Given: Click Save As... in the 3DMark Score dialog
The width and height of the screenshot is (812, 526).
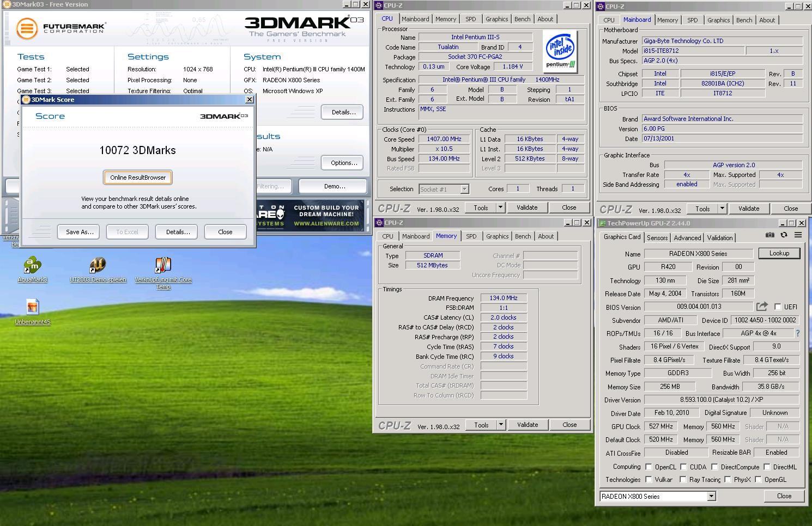Looking at the screenshot, I should (80, 232).
